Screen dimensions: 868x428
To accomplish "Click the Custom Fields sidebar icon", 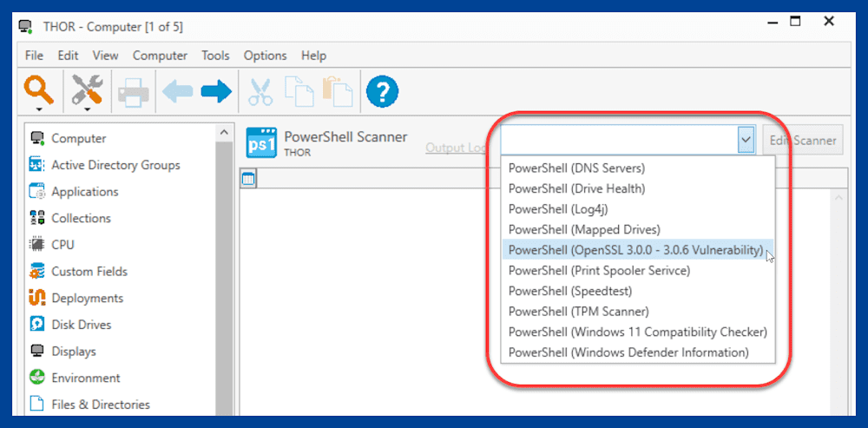I will pyautogui.click(x=36, y=272).
